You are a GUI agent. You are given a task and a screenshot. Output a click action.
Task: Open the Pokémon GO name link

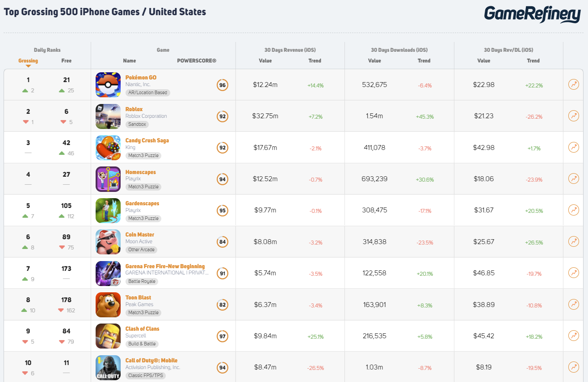tap(141, 77)
